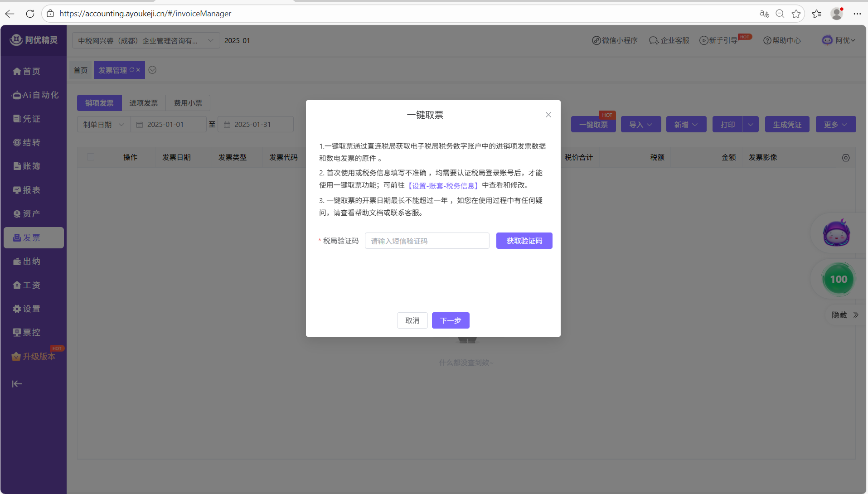The width and height of the screenshot is (868, 494).
Task: Toggle the select-all checkbox in table header
Action: click(x=91, y=157)
